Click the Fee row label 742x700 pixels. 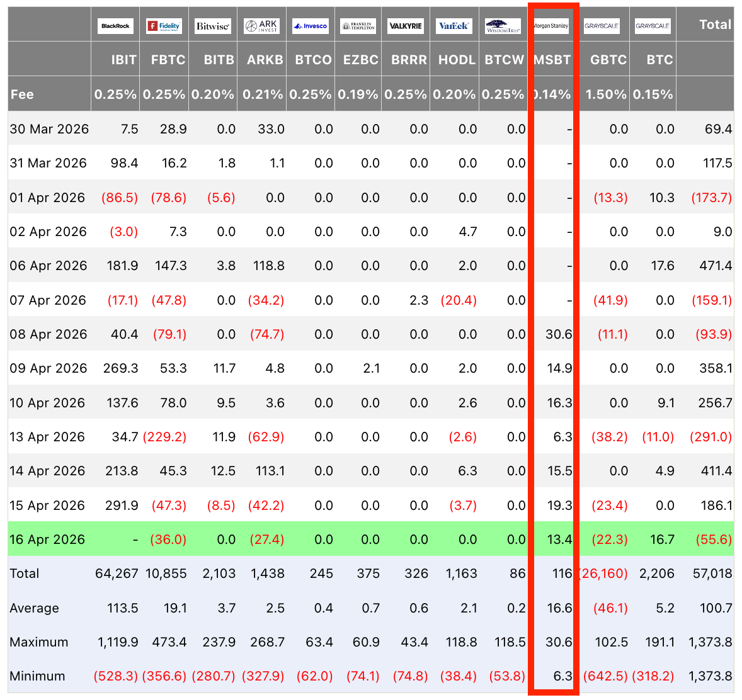(22, 94)
